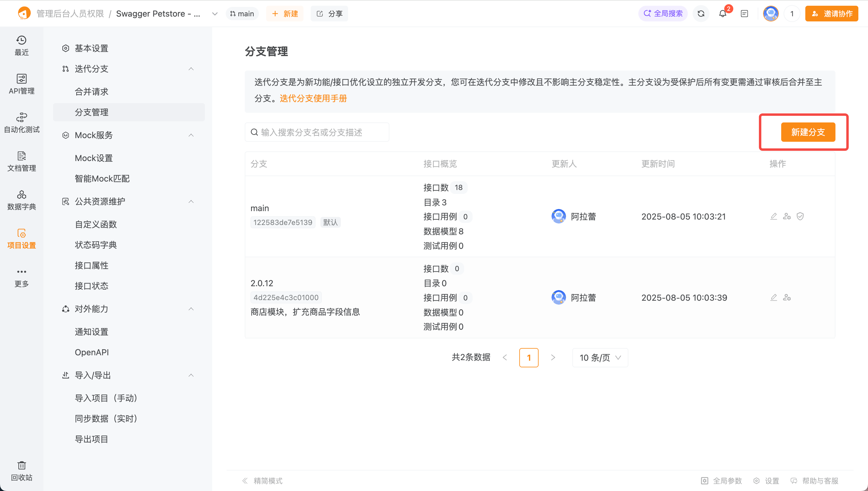Open 自动化测试 in the sidebar

pyautogui.click(x=22, y=123)
